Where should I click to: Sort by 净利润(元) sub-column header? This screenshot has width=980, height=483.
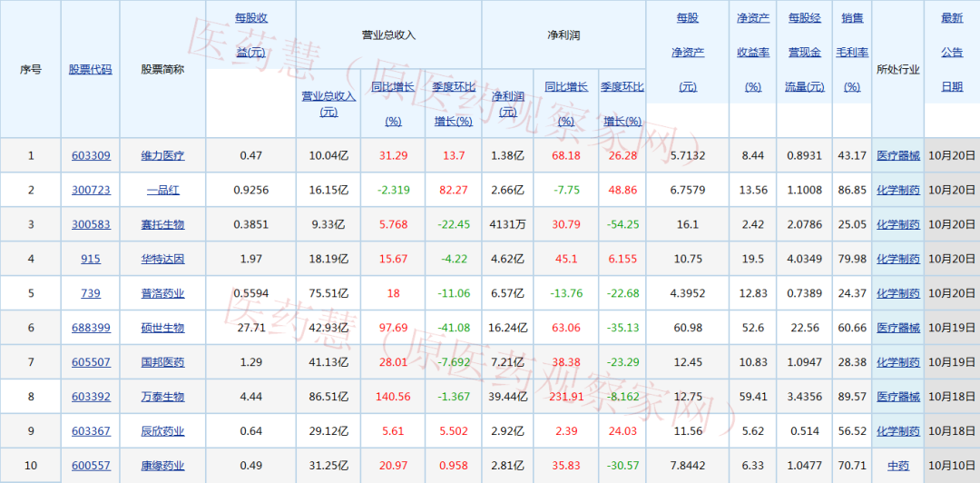pyautogui.click(x=507, y=103)
